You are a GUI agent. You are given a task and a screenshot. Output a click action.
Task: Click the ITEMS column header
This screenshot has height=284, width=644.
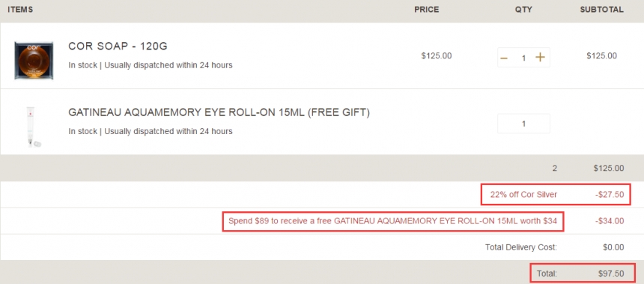click(x=20, y=10)
